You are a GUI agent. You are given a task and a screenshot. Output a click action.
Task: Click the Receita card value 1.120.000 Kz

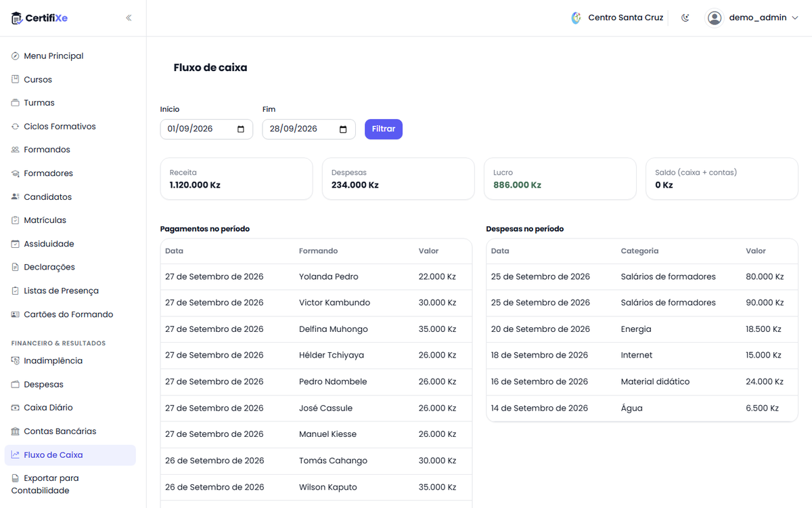tap(195, 185)
